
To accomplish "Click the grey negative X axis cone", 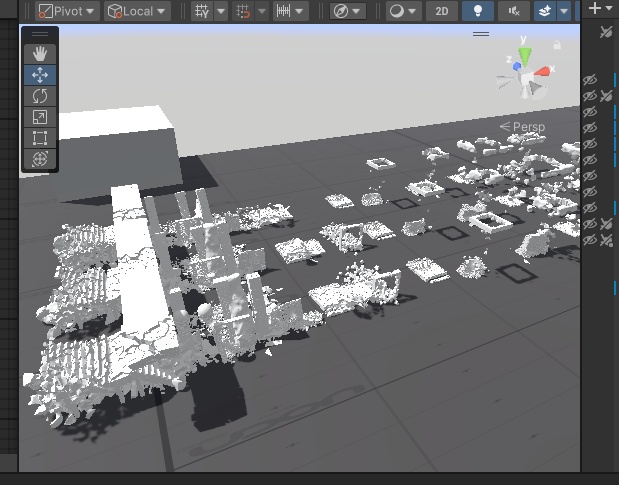I will 504,82.
